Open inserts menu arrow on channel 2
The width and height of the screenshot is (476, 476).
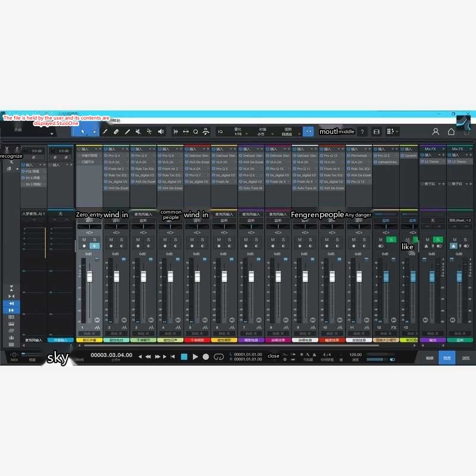123,149
